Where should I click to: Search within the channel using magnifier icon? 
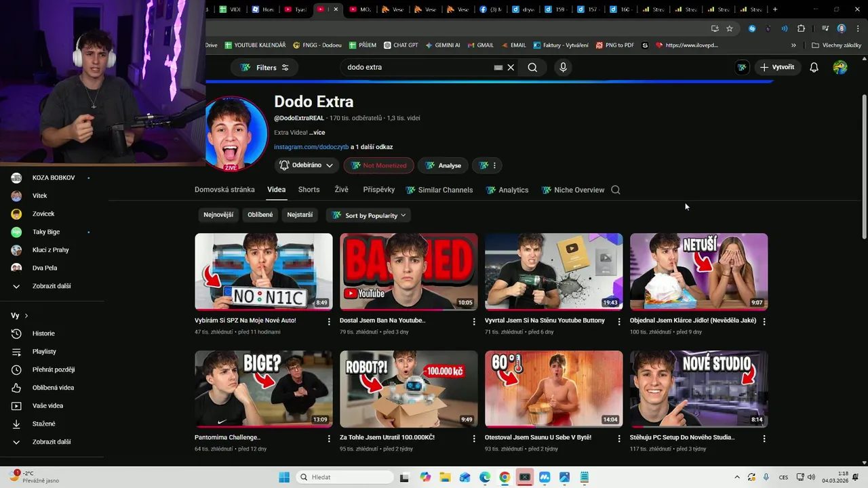tap(616, 190)
